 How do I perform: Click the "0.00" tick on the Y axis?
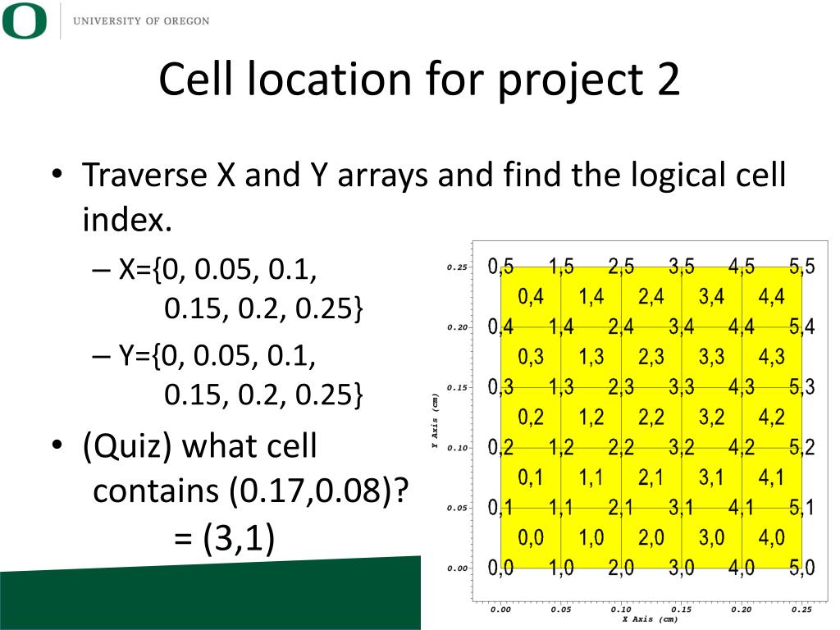pyautogui.click(x=457, y=568)
